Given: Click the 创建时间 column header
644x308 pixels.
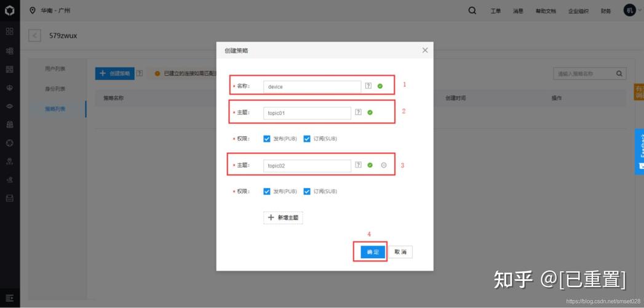Looking at the screenshot, I should click(456, 99).
